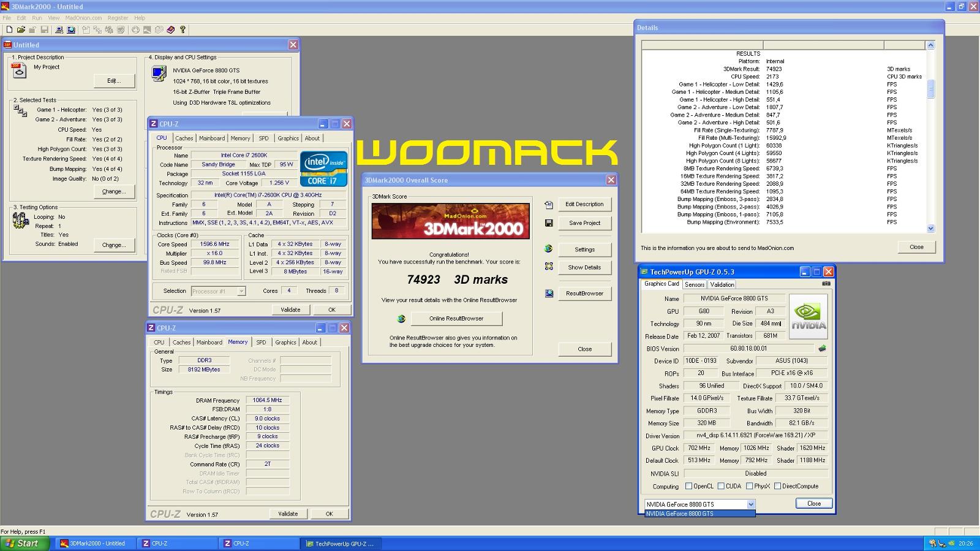Click the yellow question mark toolbar icon
This screenshot has width=980, height=551.
coord(183,29)
